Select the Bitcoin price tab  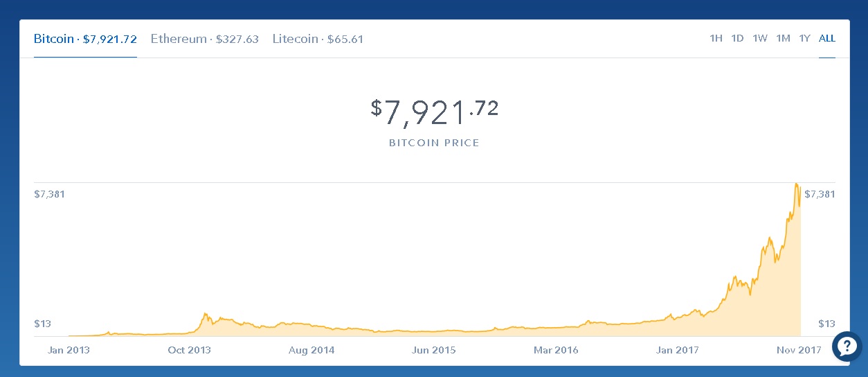pos(85,39)
